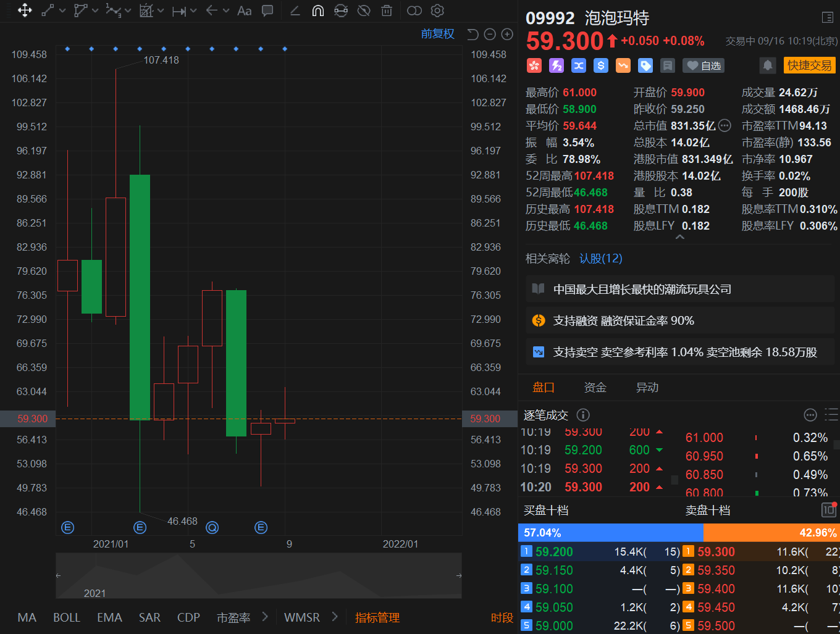The image size is (840, 634).
Task: Toggle hiding all drawings eye icon
Action: tap(364, 10)
